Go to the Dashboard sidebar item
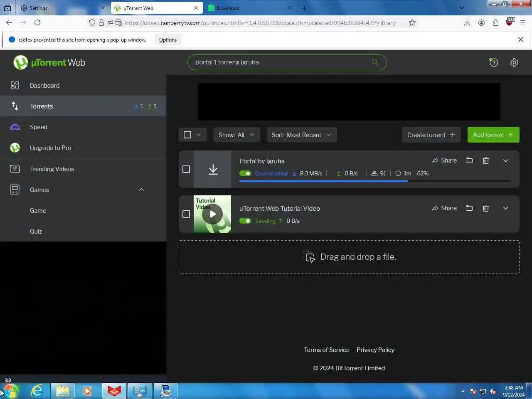Image resolution: width=532 pixels, height=399 pixels. 83,85
